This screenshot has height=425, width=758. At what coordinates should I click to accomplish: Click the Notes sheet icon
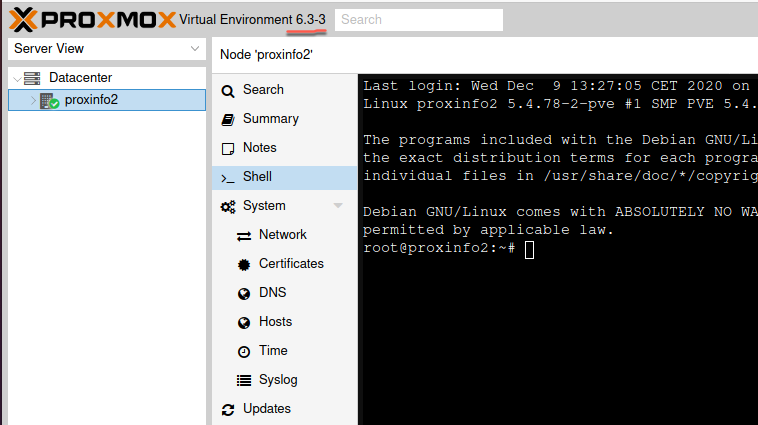pyautogui.click(x=228, y=148)
